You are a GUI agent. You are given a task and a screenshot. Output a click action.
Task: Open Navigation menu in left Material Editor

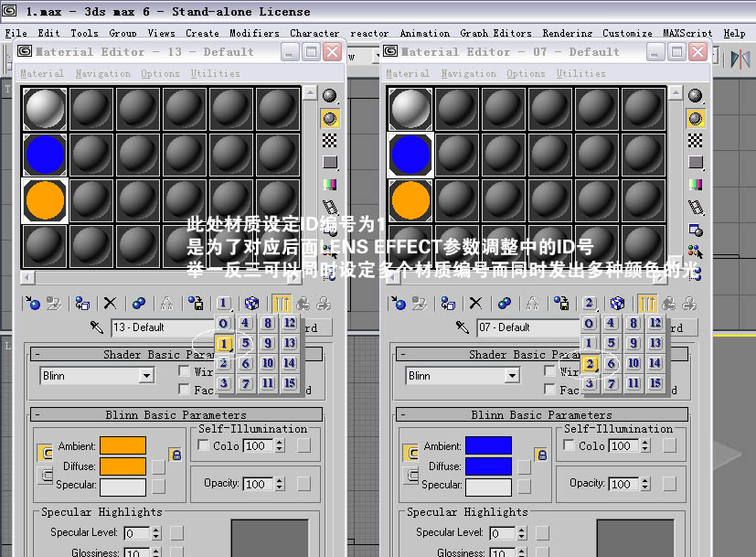(102, 74)
